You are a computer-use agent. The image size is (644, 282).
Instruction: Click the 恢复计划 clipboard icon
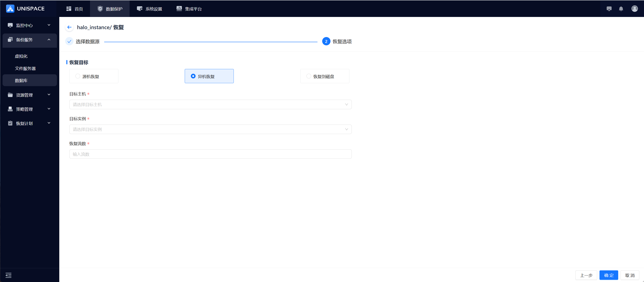(10, 123)
